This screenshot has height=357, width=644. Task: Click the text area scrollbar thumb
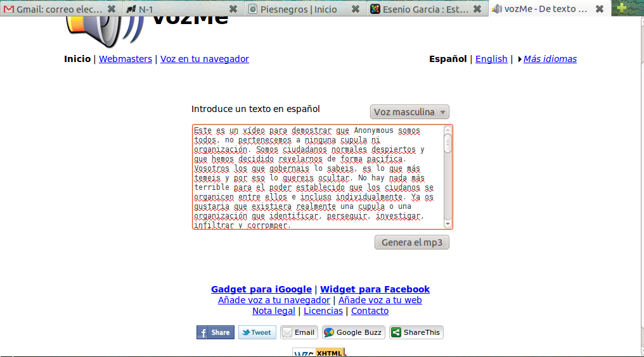pos(448,144)
